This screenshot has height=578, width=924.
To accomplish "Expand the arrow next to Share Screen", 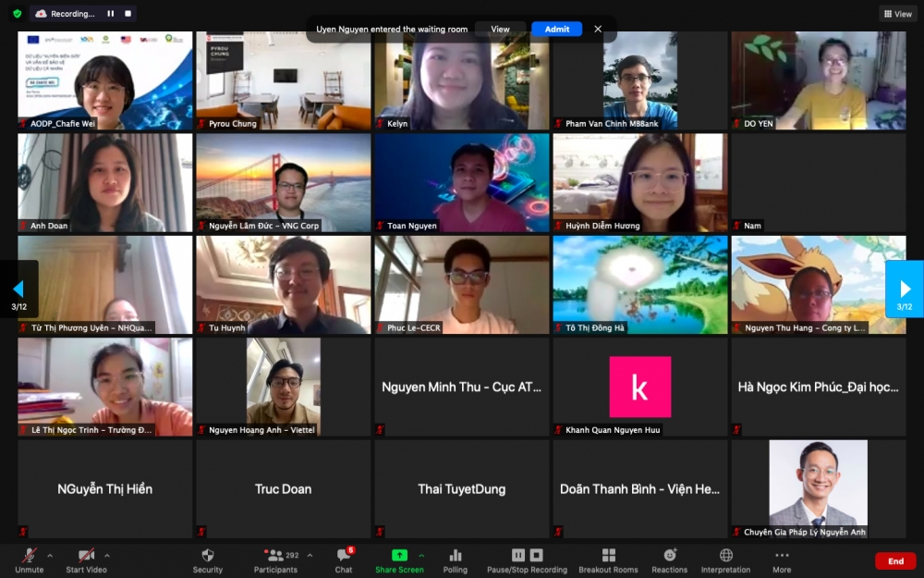I will (422, 556).
